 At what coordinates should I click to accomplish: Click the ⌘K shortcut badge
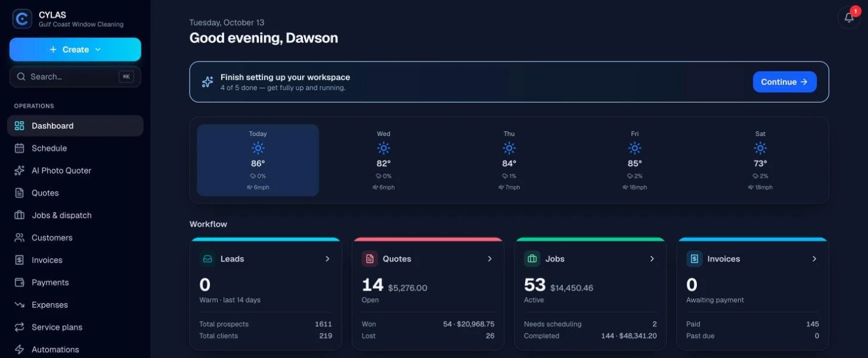click(x=126, y=76)
